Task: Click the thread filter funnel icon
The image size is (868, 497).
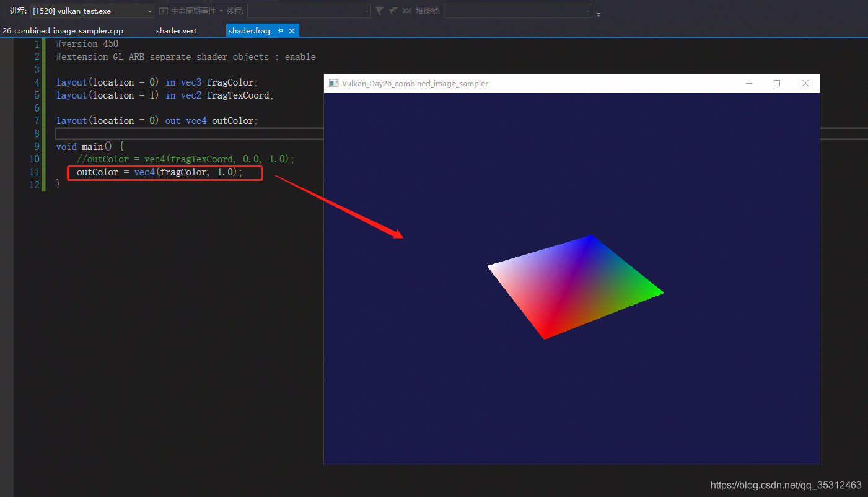Action: (x=379, y=11)
